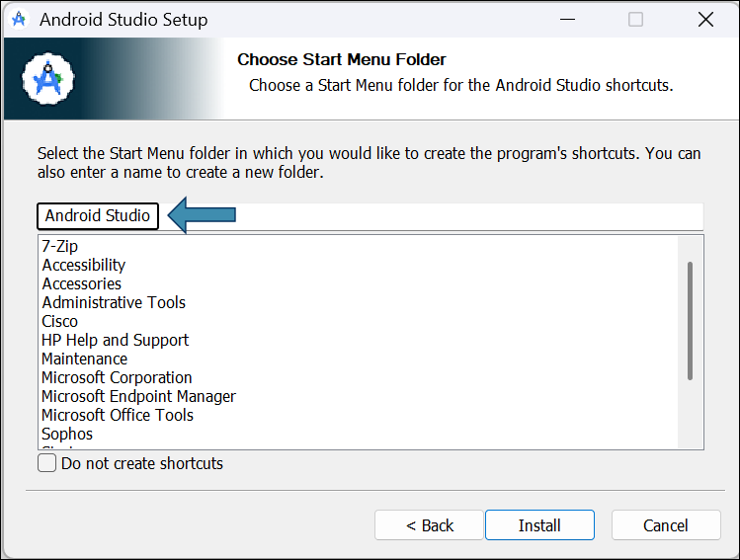The height and width of the screenshot is (560, 740).
Task: Select Administrative Tools in folder list
Action: 114,302
